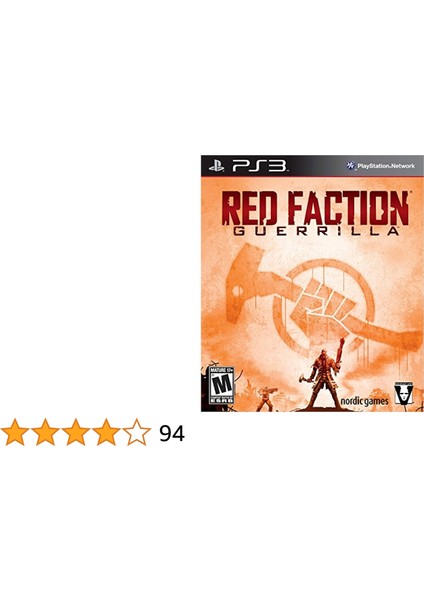The image size is (424, 600).
Task: Click the PlayStation symbol beside PS3
Action: 217,166
